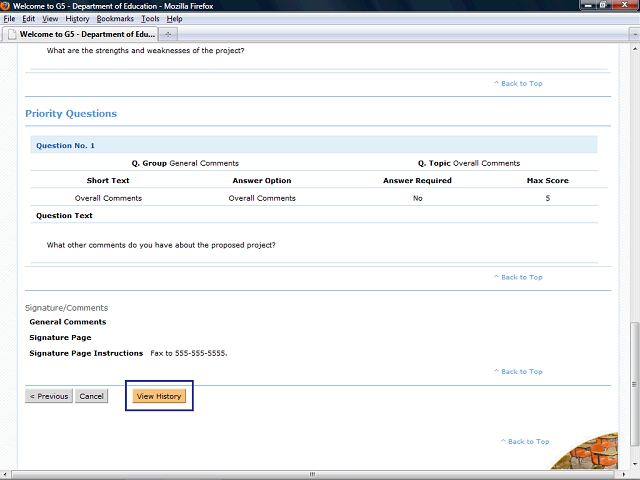This screenshot has width=640, height=480.
Task: Click the Signature Page Instructions label
Action: (x=86, y=353)
